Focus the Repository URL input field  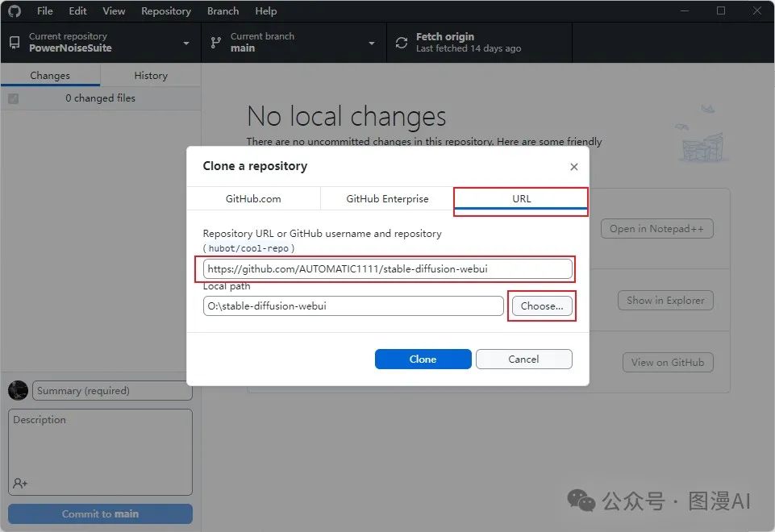[x=387, y=268]
